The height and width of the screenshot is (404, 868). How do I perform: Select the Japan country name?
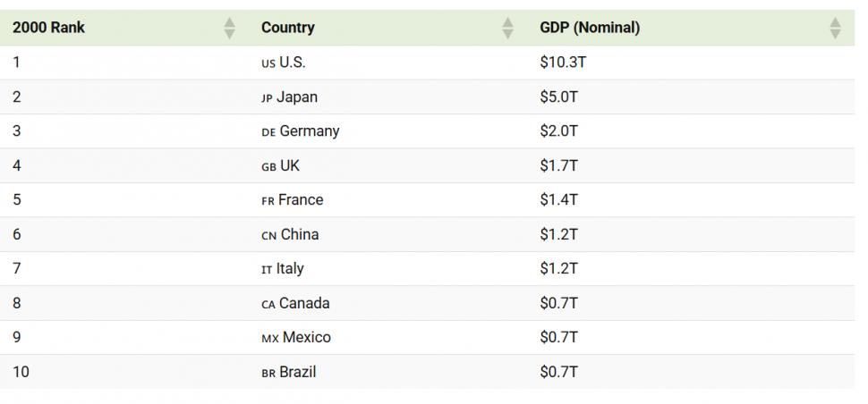coord(297,97)
